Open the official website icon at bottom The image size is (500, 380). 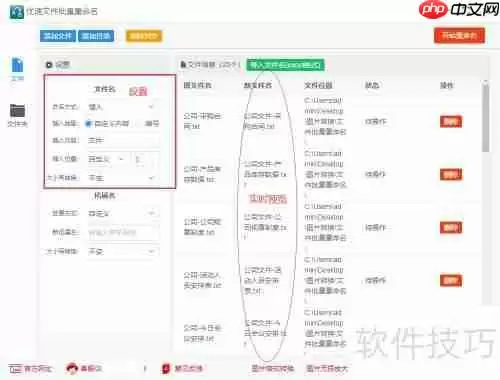click(15, 369)
